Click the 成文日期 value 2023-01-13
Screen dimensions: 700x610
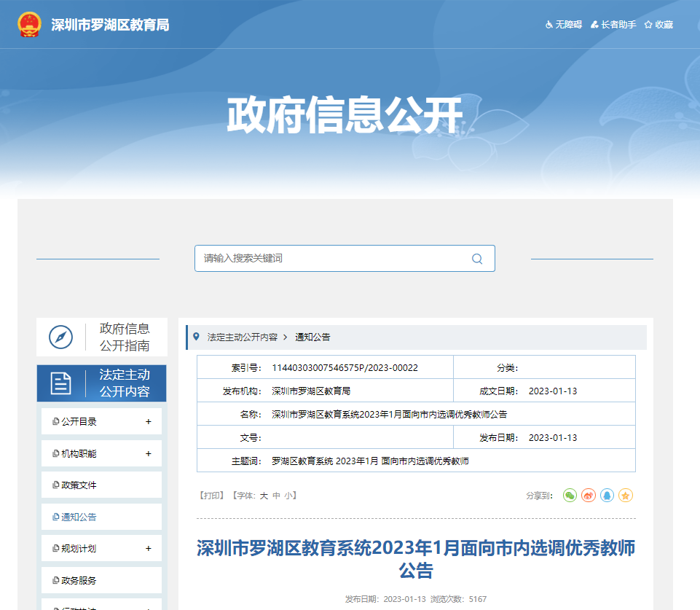pyautogui.click(x=553, y=391)
